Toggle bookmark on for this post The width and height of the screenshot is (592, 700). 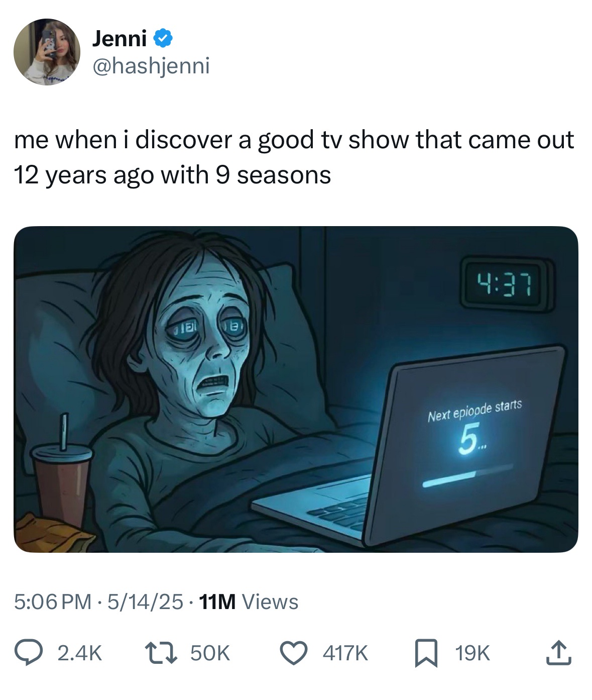427,652
